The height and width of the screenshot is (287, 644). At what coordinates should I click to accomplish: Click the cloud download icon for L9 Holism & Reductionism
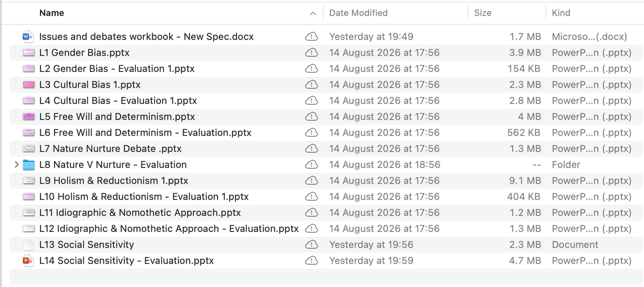[x=312, y=180]
